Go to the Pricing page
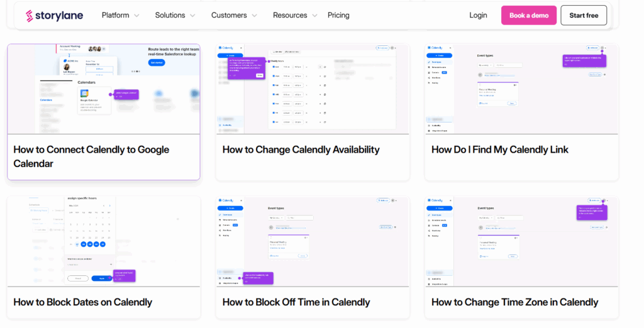This screenshot has width=644, height=328. click(338, 15)
